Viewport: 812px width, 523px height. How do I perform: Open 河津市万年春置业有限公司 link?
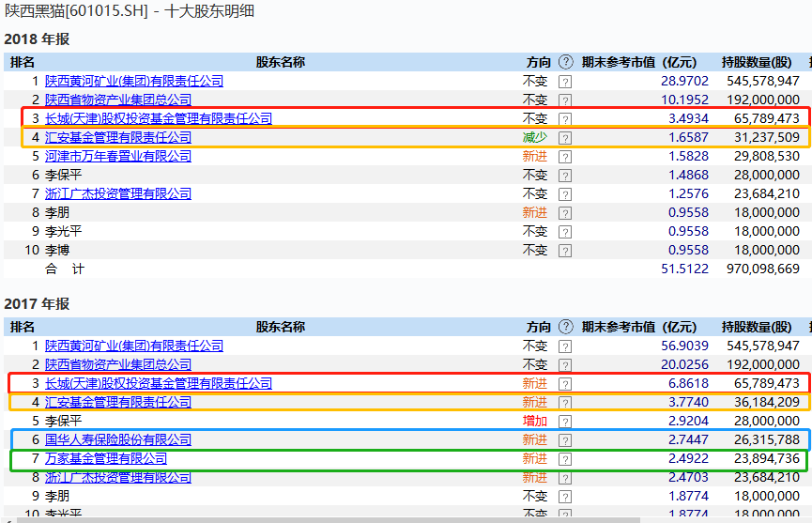(118, 156)
